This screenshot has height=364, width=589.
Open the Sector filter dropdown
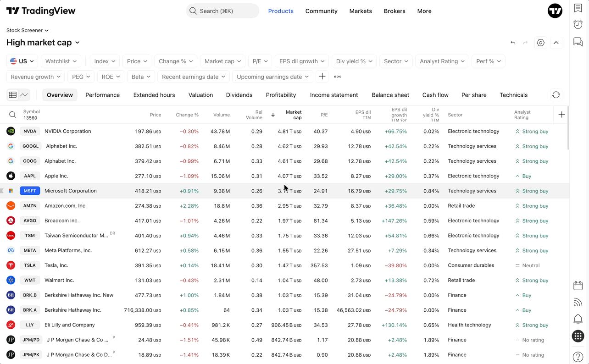395,61
